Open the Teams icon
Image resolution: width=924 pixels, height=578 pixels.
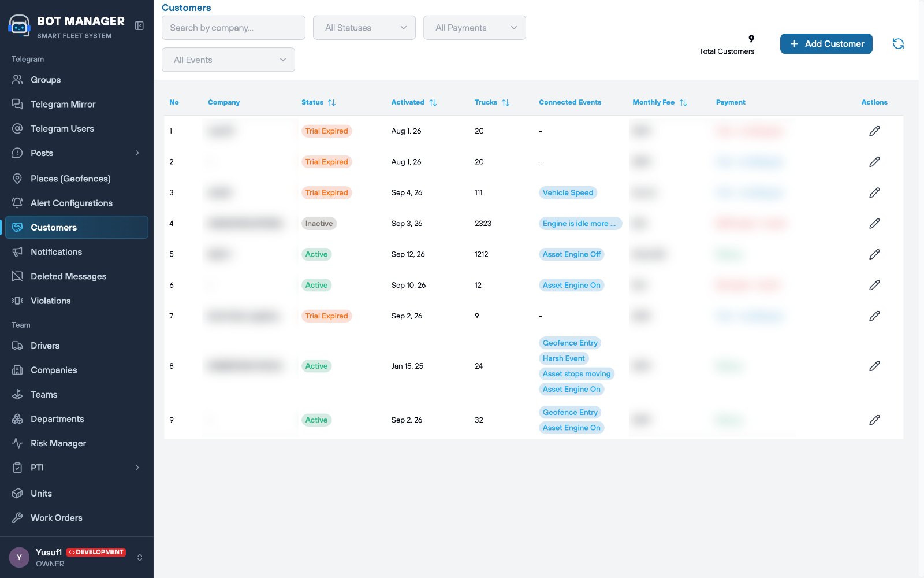point(17,395)
